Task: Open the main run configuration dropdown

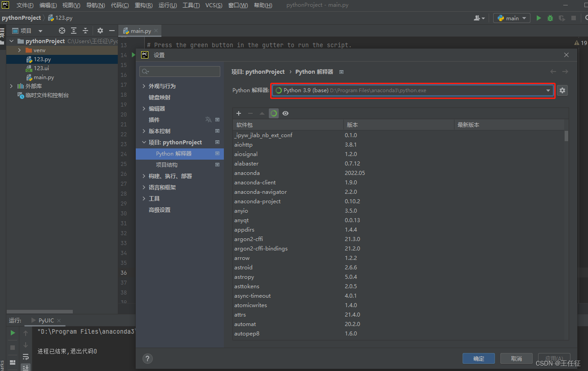Action: click(512, 18)
